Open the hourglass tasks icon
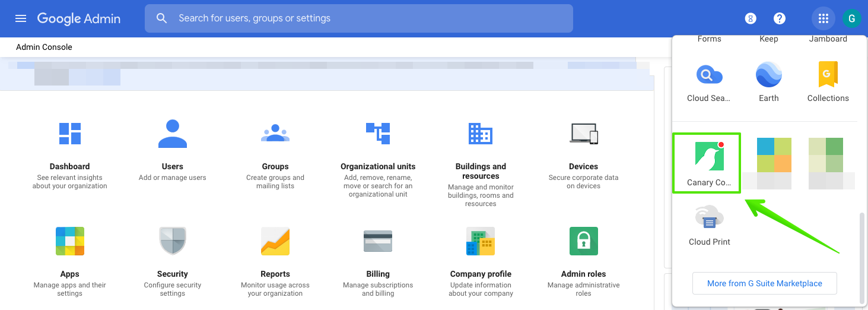The image size is (868, 310). pyautogui.click(x=751, y=18)
